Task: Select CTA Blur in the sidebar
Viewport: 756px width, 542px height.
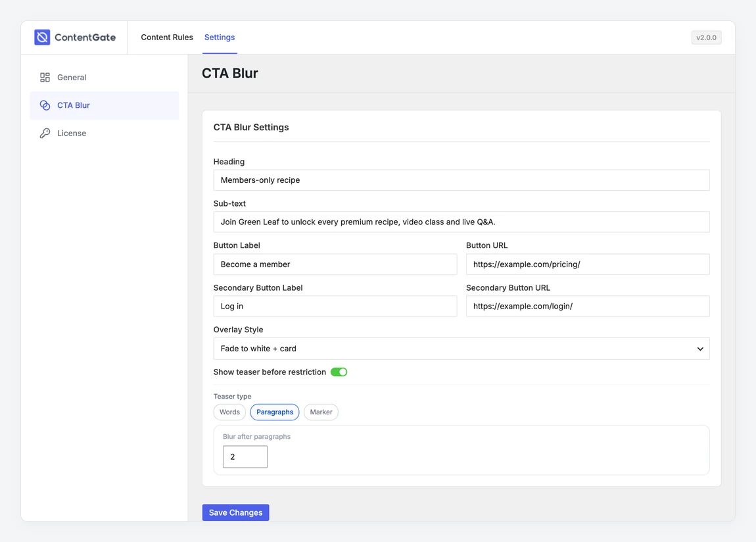Action: pyautogui.click(x=104, y=105)
